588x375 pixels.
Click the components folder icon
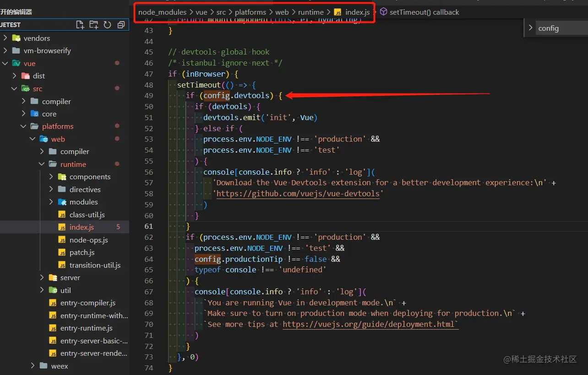62,177
